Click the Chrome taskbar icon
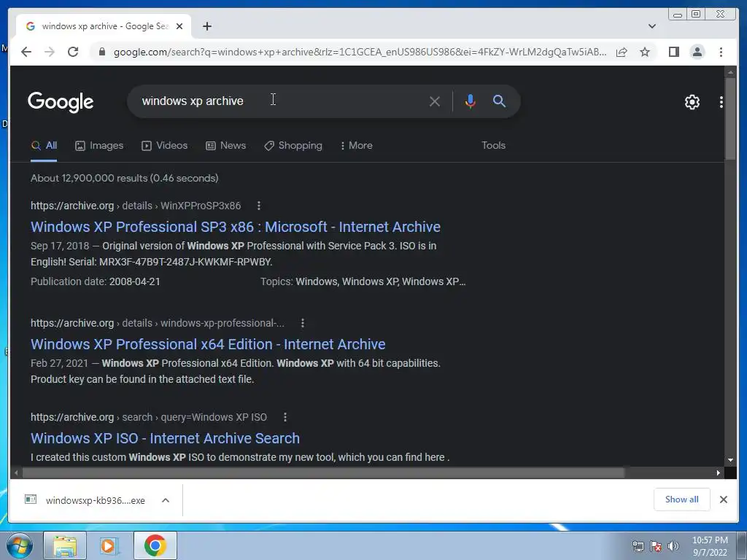Image resolution: width=747 pixels, height=560 pixels. click(155, 545)
